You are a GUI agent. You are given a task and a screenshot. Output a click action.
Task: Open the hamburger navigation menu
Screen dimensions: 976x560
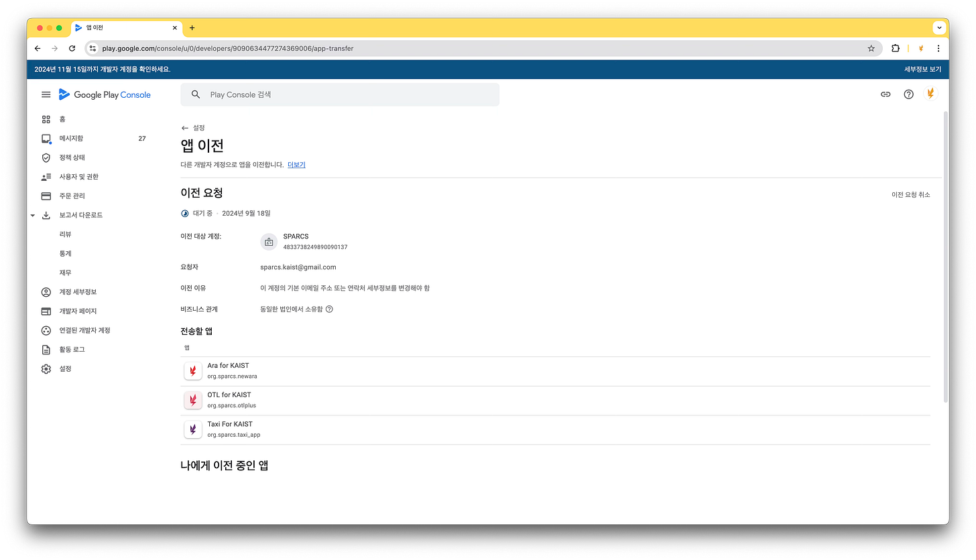(46, 94)
